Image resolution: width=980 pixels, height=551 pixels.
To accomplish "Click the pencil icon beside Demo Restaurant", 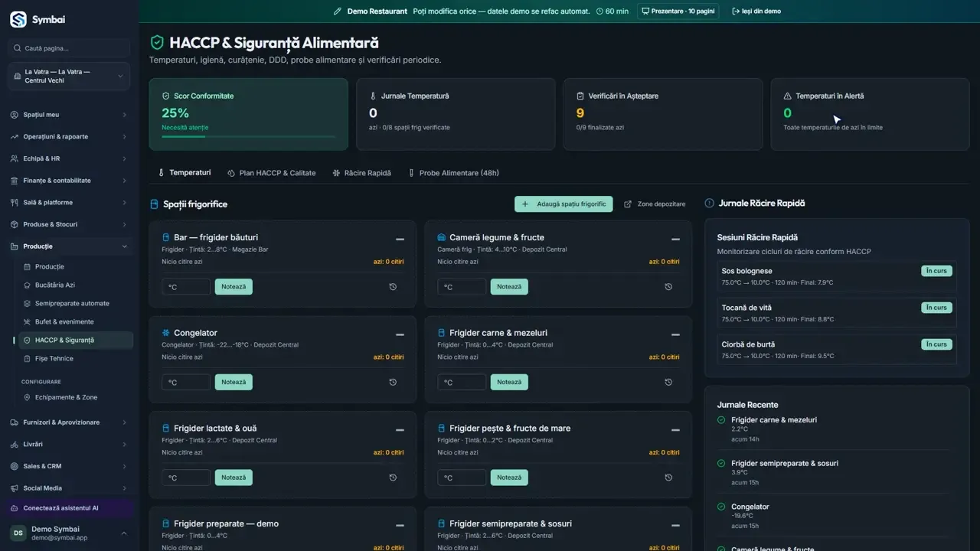I will click(338, 11).
